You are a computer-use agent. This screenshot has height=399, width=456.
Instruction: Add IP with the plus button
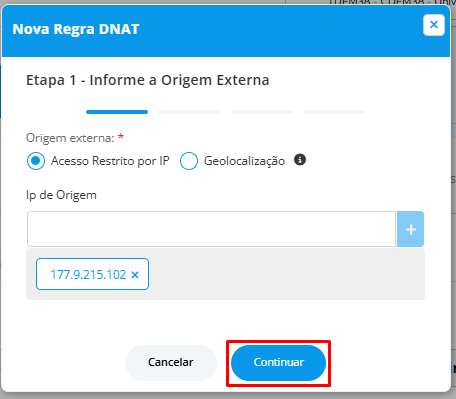(x=411, y=229)
